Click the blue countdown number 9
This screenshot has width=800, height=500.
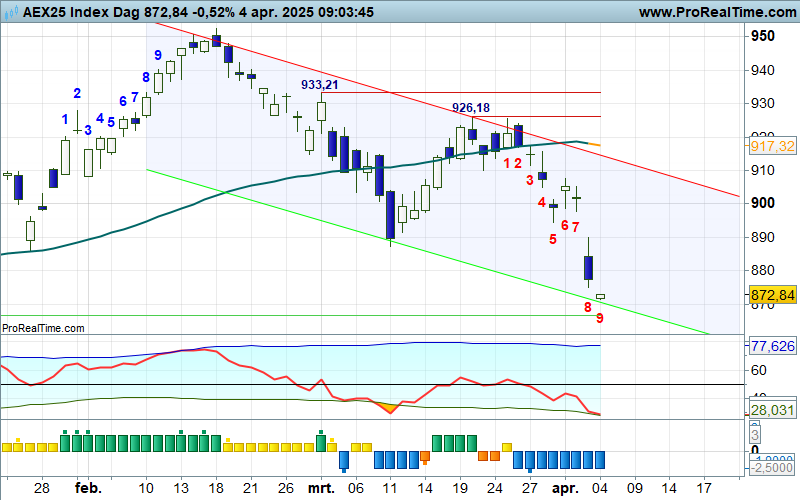click(x=158, y=54)
